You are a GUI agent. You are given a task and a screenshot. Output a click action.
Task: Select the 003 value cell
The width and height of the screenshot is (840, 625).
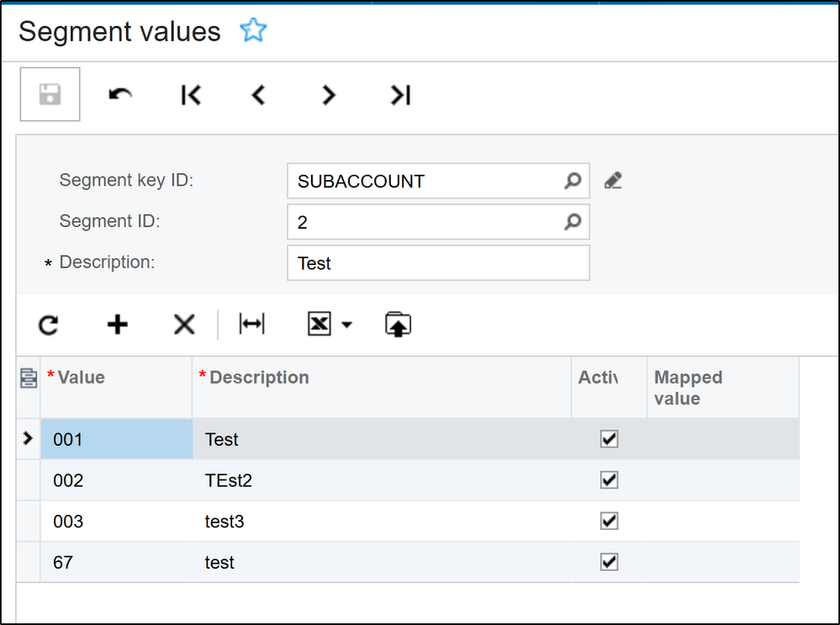click(x=116, y=521)
